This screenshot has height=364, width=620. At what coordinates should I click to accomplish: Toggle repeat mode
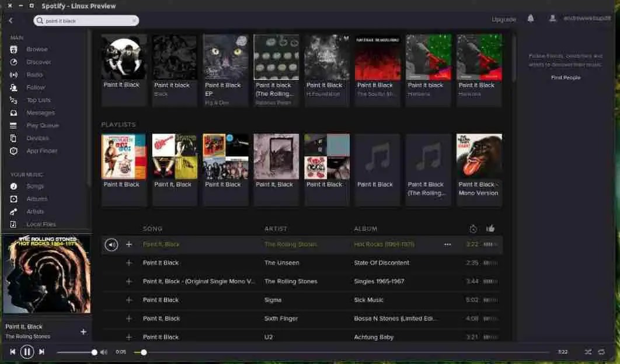click(601, 352)
